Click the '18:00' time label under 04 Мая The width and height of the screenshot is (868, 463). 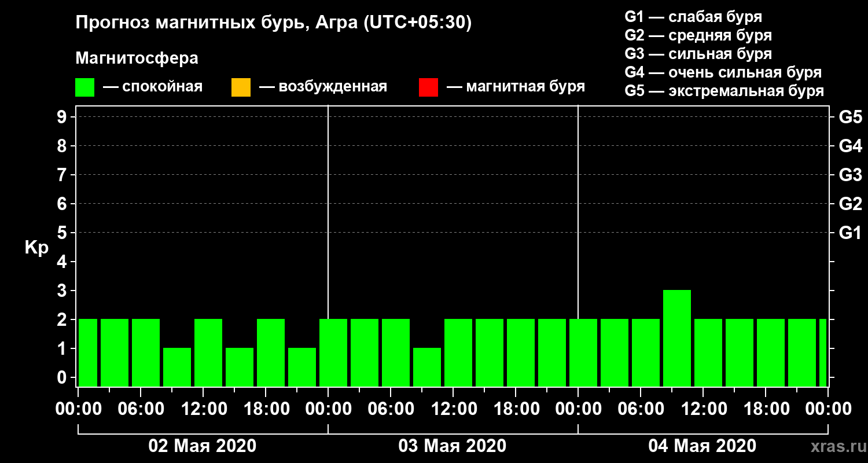tap(766, 409)
